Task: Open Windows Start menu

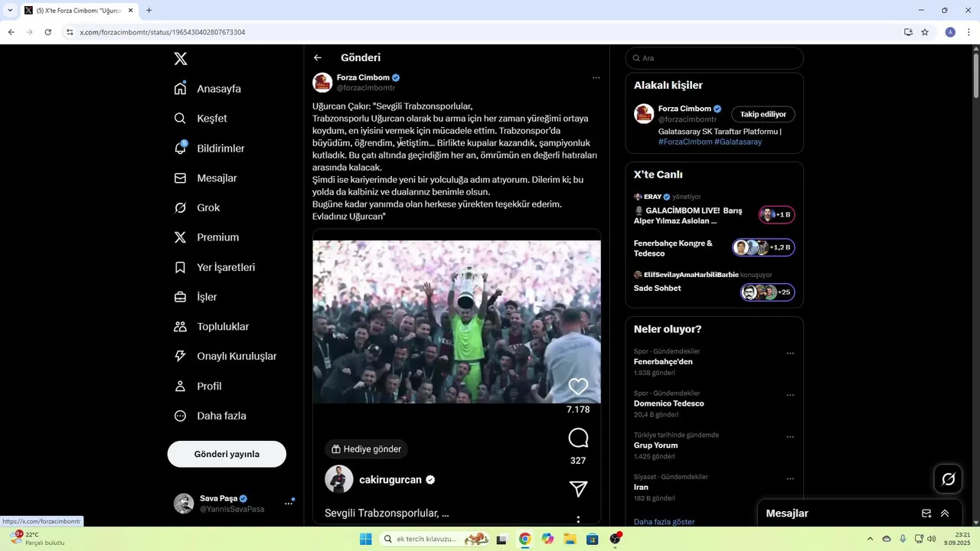Action: (366, 539)
